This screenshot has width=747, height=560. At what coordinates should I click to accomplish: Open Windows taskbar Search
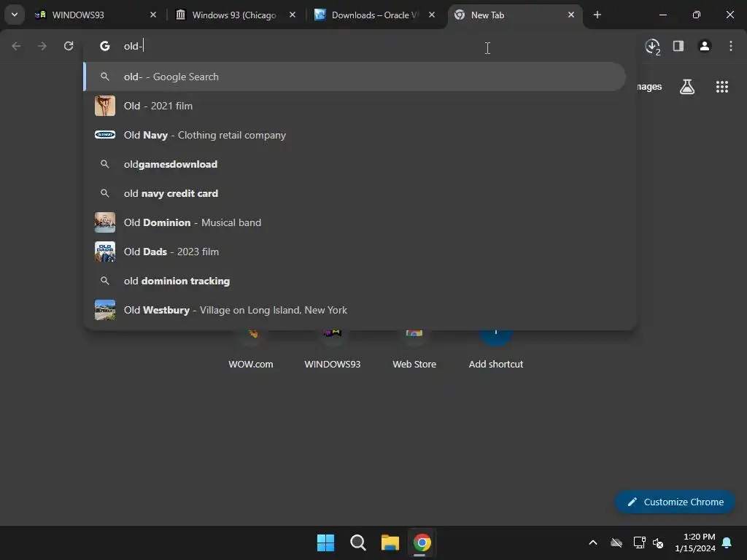357,542
